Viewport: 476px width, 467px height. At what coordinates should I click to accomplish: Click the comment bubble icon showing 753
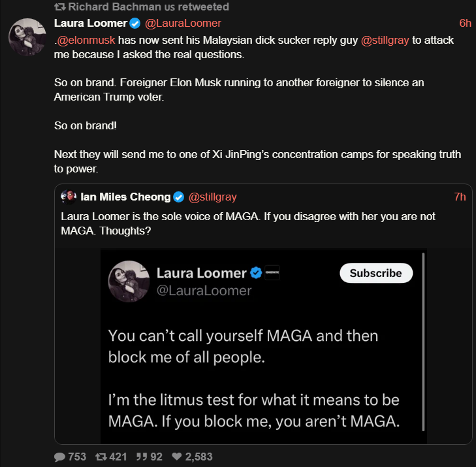point(60,457)
